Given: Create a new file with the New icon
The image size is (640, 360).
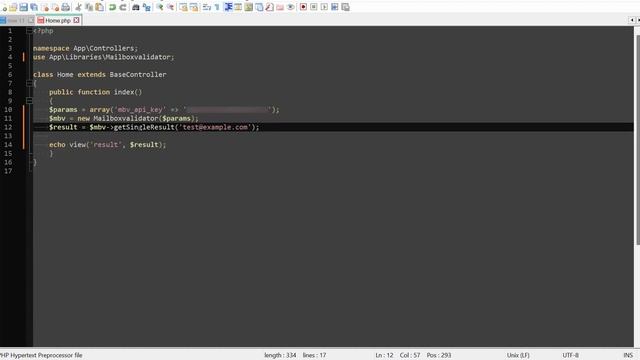Looking at the screenshot, I should (4, 7).
